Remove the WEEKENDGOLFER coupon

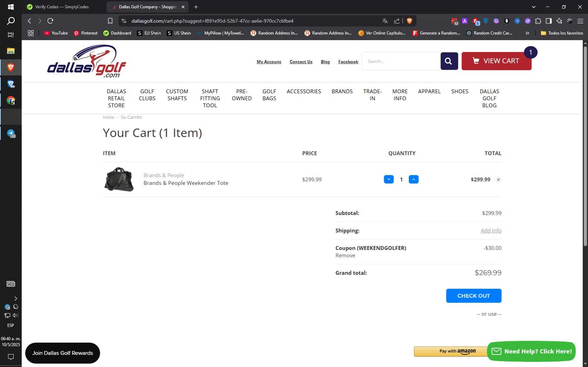pos(345,255)
